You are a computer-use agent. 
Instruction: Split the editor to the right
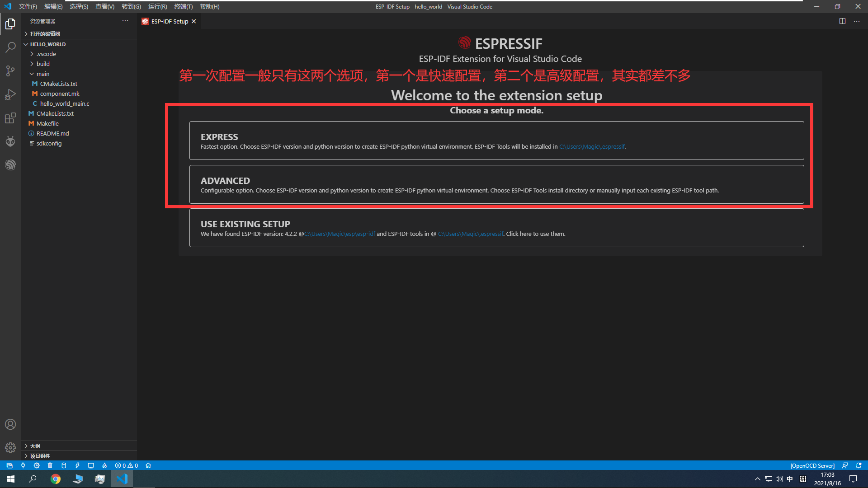click(842, 21)
